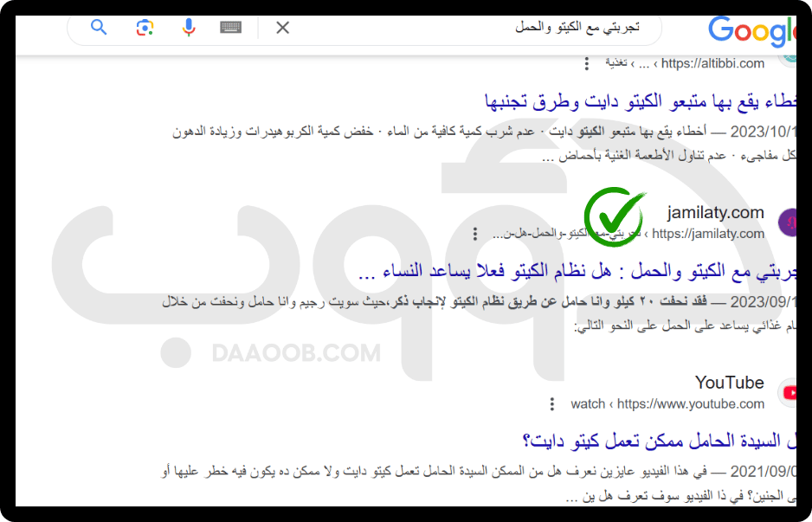This screenshot has height=522, width=812.
Task: Open Google Lens image search
Action: [x=145, y=28]
